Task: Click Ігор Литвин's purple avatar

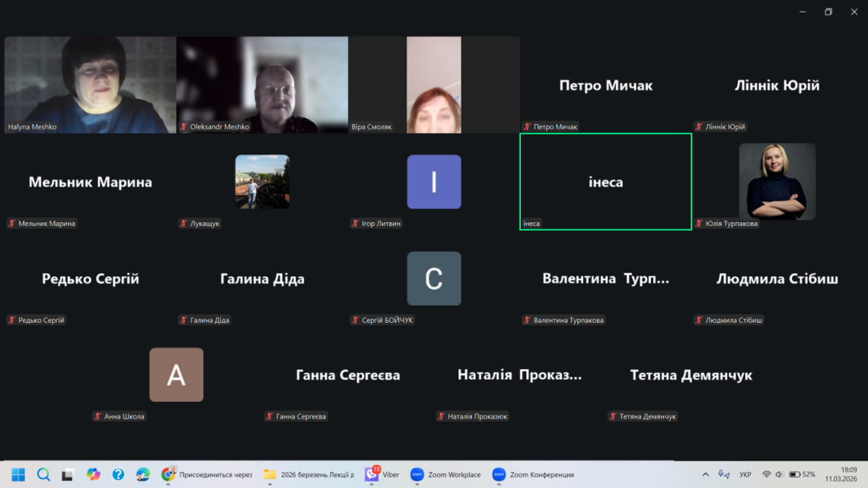Action: [433, 182]
